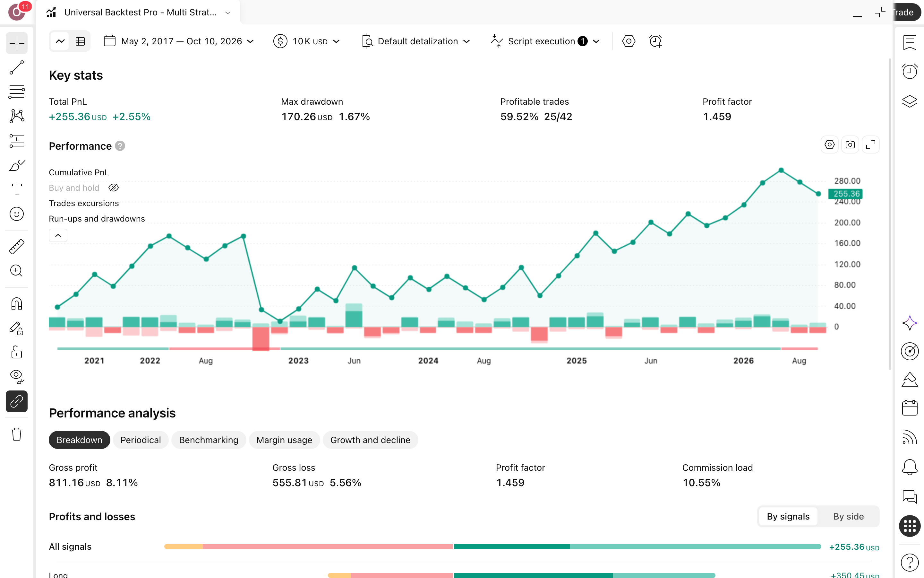Switch profits and losses to By side

click(848, 516)
